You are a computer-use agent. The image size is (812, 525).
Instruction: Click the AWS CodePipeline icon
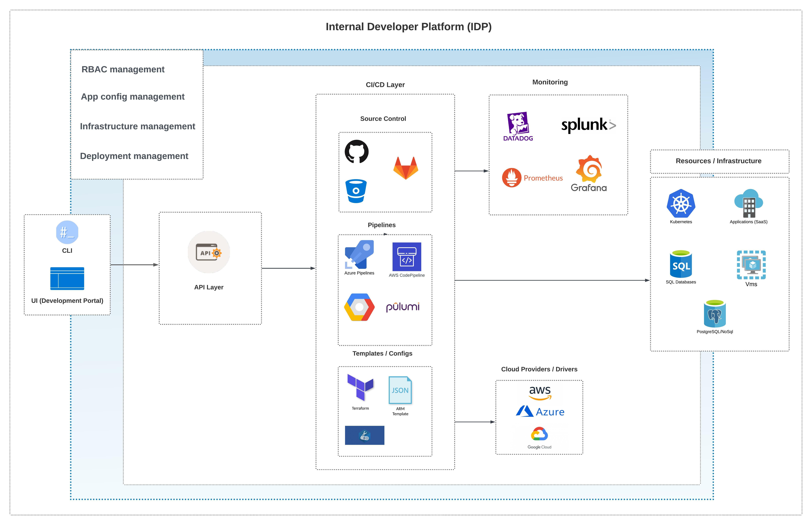point(407,257)
